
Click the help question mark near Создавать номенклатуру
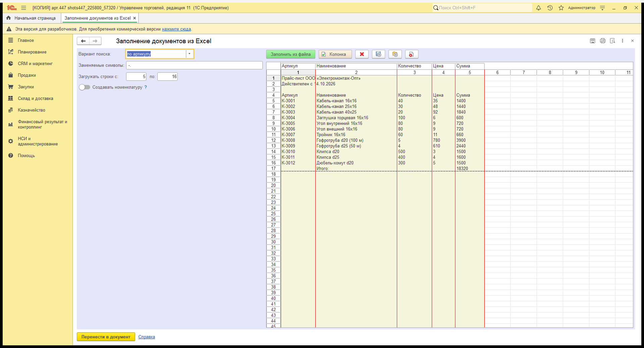pyautogui.click(x=146, y=87)
